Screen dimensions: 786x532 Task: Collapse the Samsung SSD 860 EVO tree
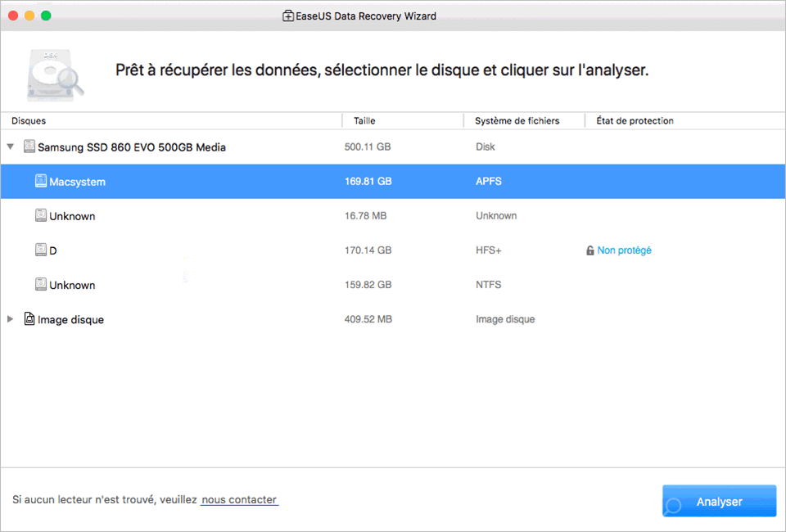click(x=10, y=147)
